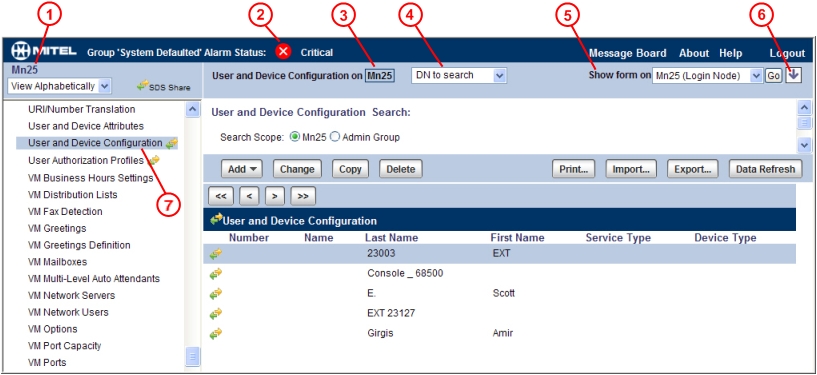Click the Print... button
Screen dimensions: 817x375
pyautogui.click(x=574, y=169)
